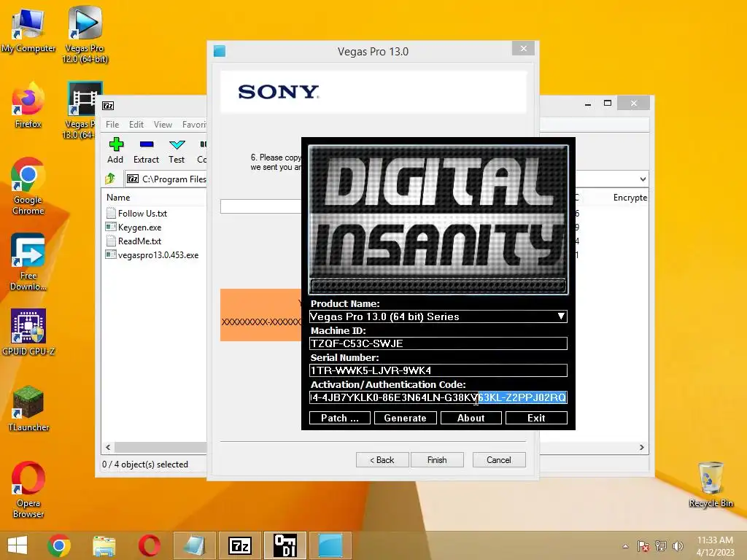
Task: Expand the 7-Zip address bar dropdown
Action: pyautogui.click(x=643, y=179)
